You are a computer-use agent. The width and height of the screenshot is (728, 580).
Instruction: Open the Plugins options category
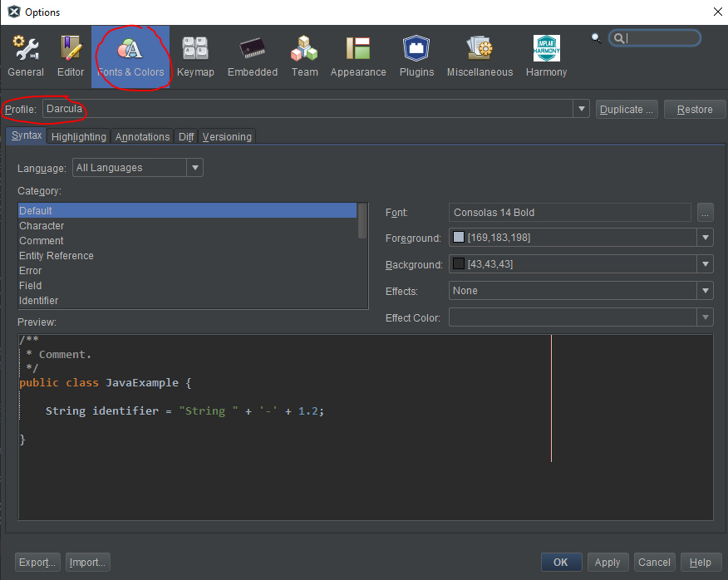[416, 57]
